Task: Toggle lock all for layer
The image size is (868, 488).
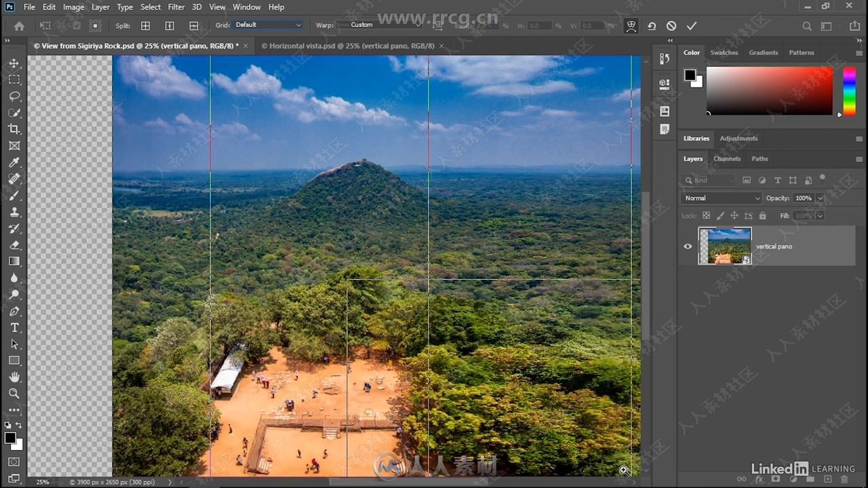Action: (762, 216)
